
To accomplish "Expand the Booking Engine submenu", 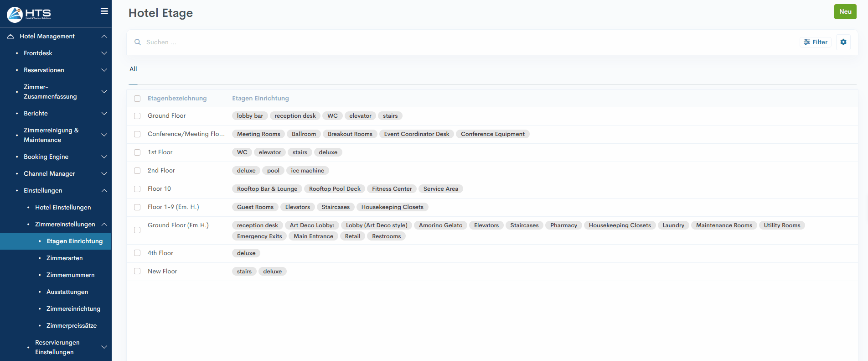I will click(x=104, y=157).
